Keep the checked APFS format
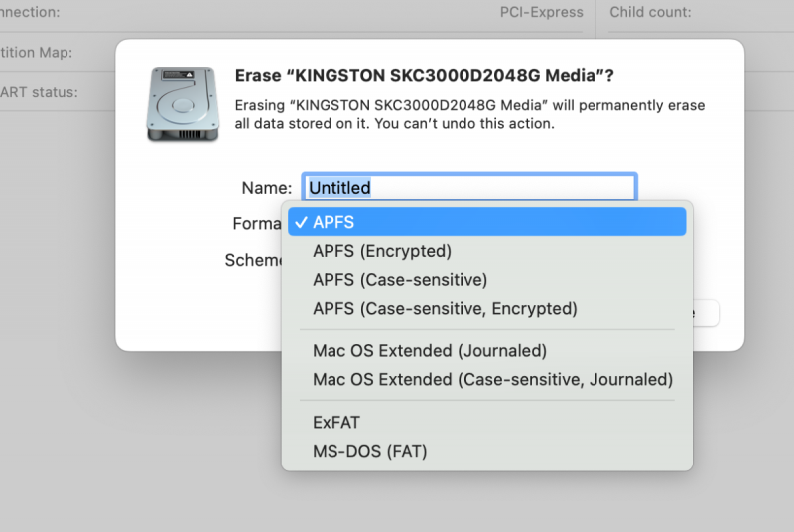 tap(333, 222)
